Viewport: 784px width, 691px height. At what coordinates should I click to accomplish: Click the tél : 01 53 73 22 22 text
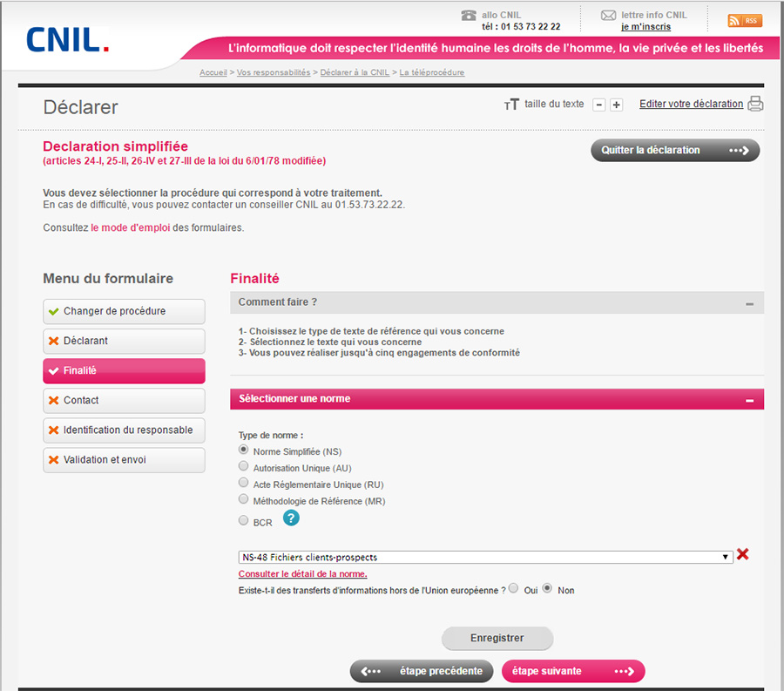pos(521,27)
